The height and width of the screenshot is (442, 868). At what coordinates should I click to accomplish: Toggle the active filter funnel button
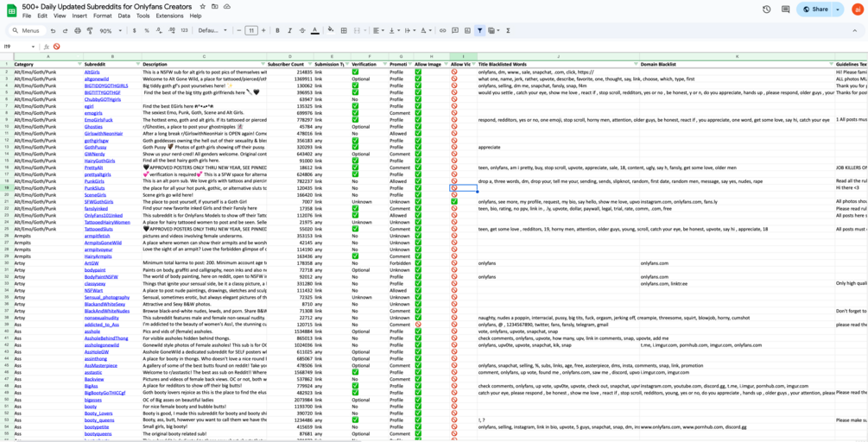coord(480,30)
